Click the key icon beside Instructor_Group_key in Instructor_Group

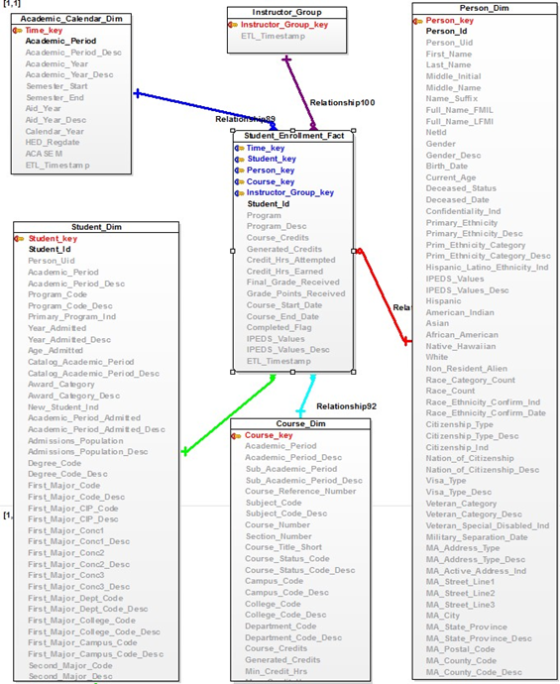(233, 25)
